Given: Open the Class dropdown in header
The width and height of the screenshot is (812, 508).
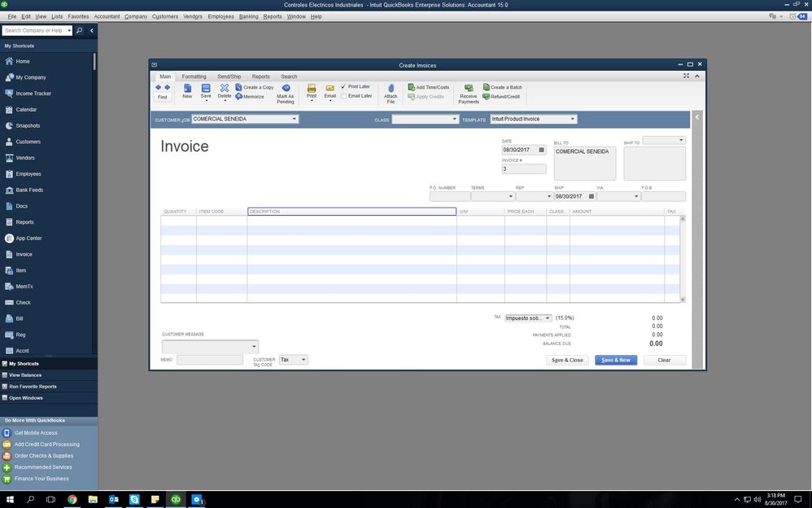Looking at the screenshot, I should point(454,119).
